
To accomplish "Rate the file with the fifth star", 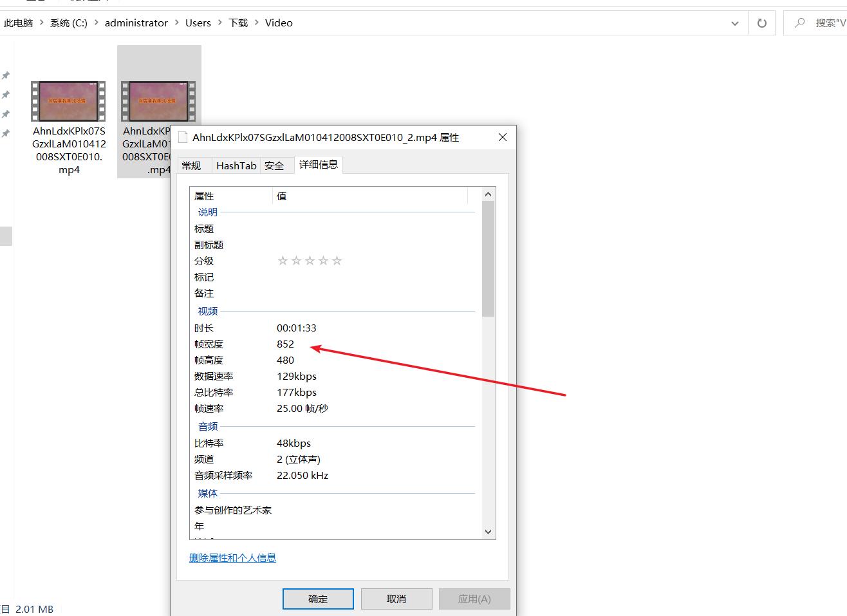I will pyautogui.click(x=337, y=261).
